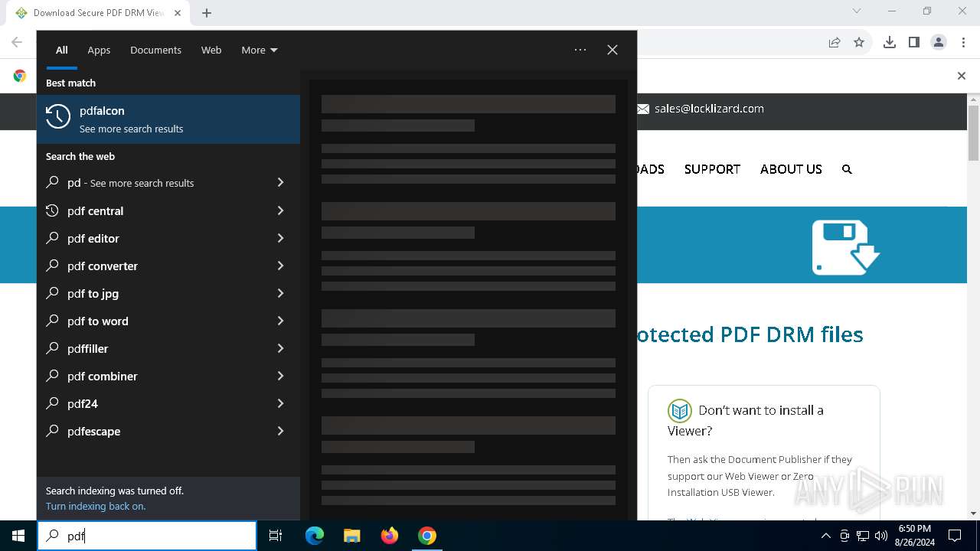Expand the More filter dropdown

pyautogui.click(x=260, y=50)
